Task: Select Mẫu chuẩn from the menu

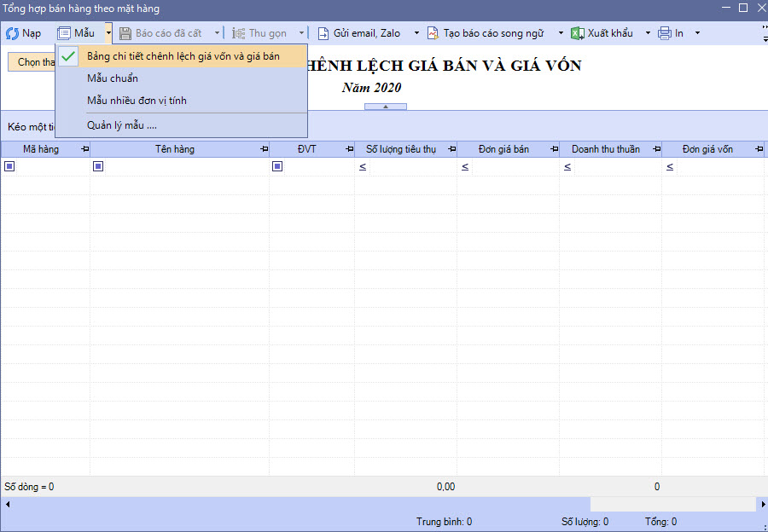Action: coord(113,78)
